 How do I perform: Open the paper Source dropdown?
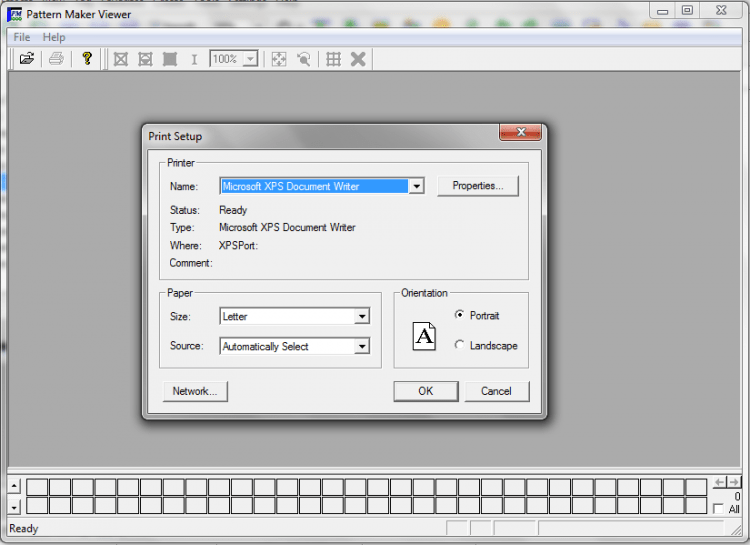click(x=362, y=347)
